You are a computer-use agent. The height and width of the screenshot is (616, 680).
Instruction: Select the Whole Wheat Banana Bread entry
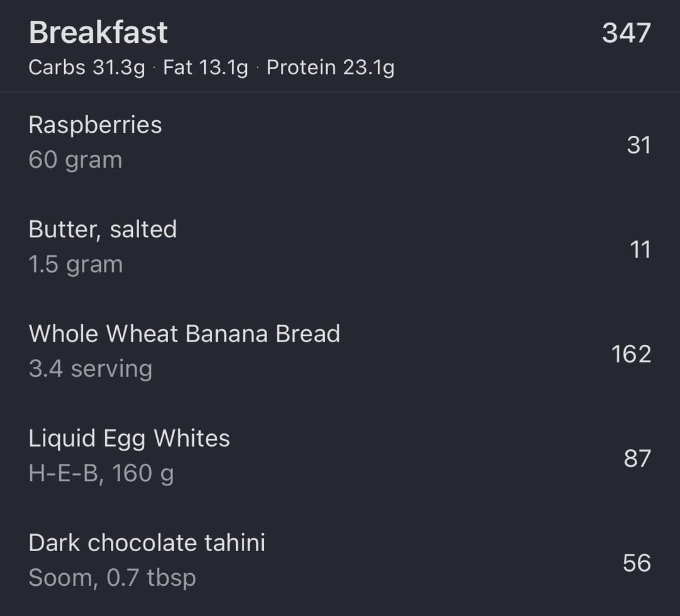point(340,352)
